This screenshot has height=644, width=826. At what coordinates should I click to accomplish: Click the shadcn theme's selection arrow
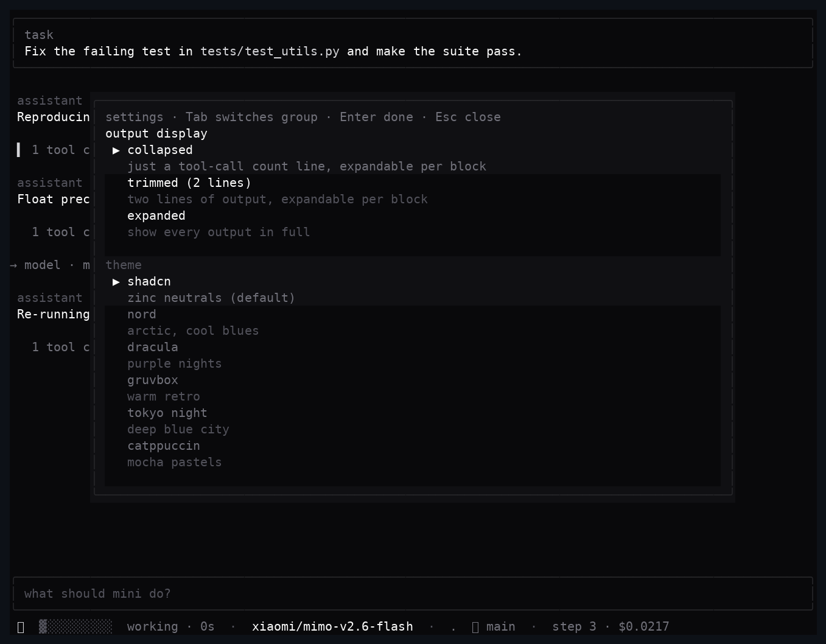[x=116, y=282]
